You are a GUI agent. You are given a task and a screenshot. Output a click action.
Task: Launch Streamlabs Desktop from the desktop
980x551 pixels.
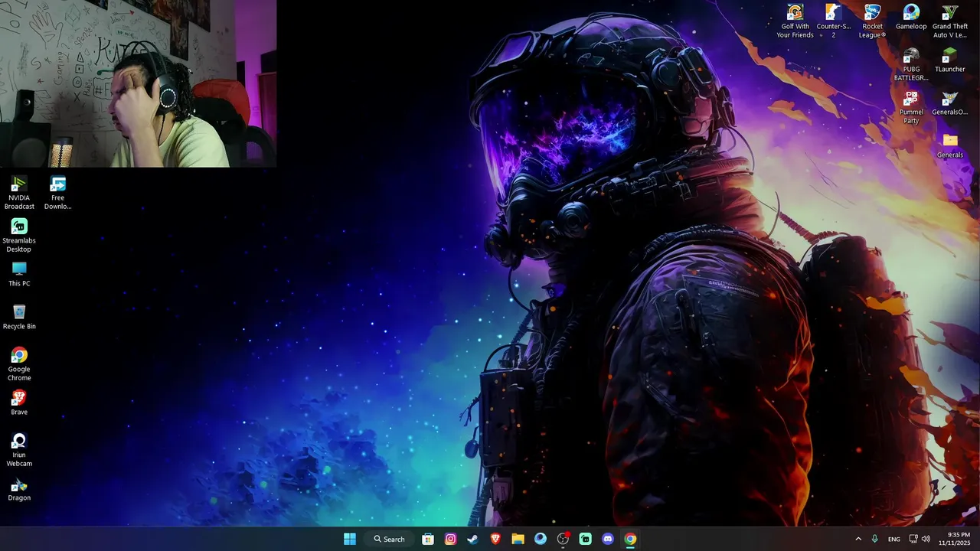tap(19, 235)
